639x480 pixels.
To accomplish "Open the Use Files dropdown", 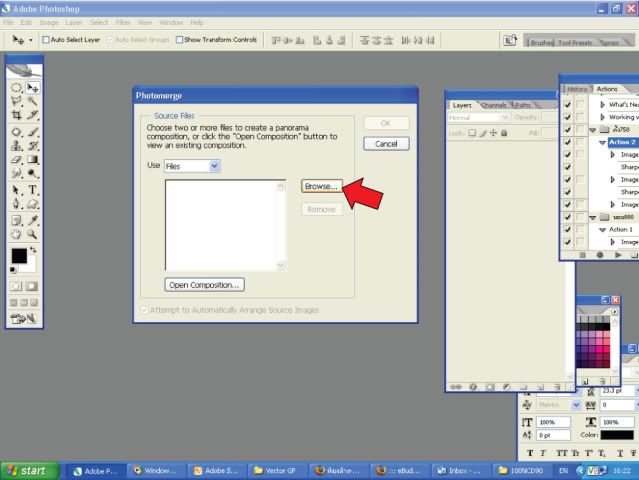I will pyautogui.click(x=214, y=166).
